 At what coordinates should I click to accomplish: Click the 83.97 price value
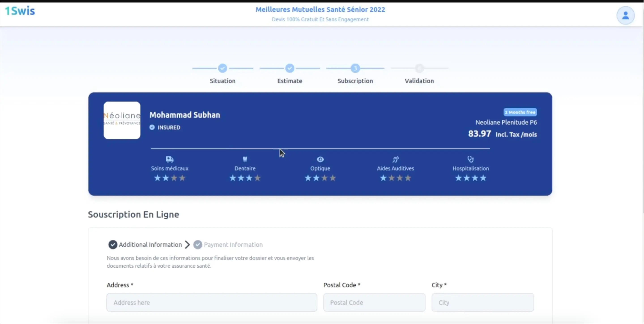(480, 134)
